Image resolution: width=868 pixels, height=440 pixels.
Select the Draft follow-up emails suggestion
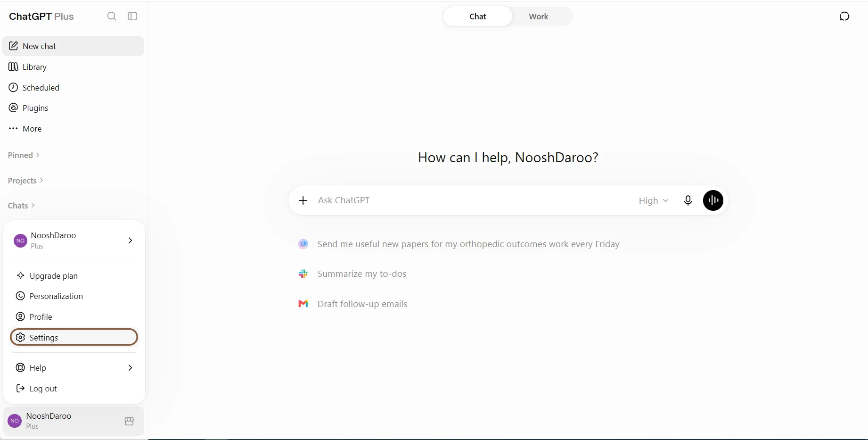point(362,304)
